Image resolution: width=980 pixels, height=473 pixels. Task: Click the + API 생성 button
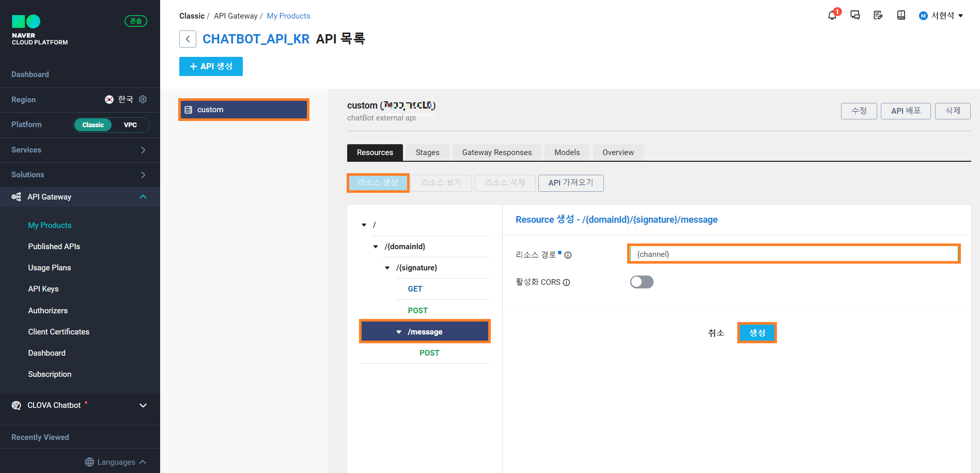point(211,66)
